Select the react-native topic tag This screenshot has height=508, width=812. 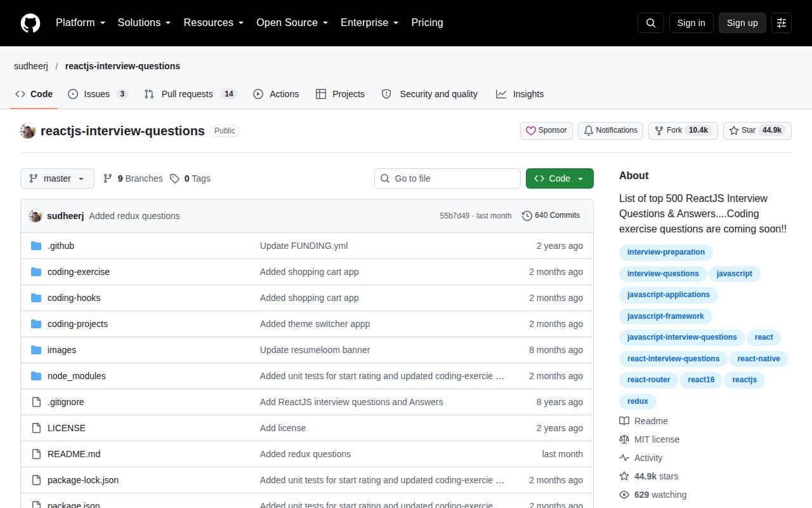[759, 359]
